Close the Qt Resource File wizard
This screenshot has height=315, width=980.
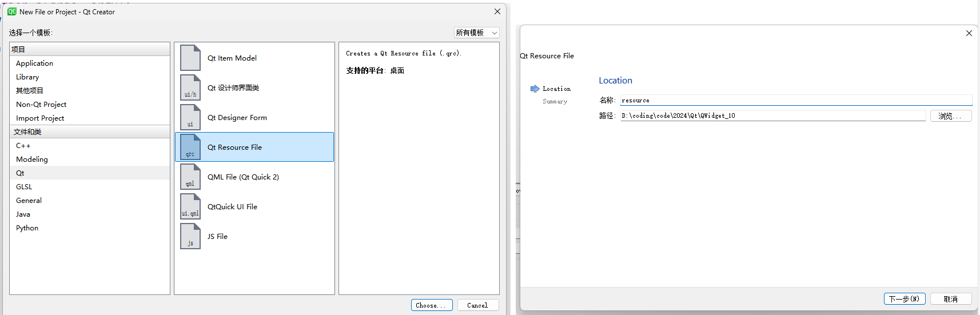coord(969,33)
